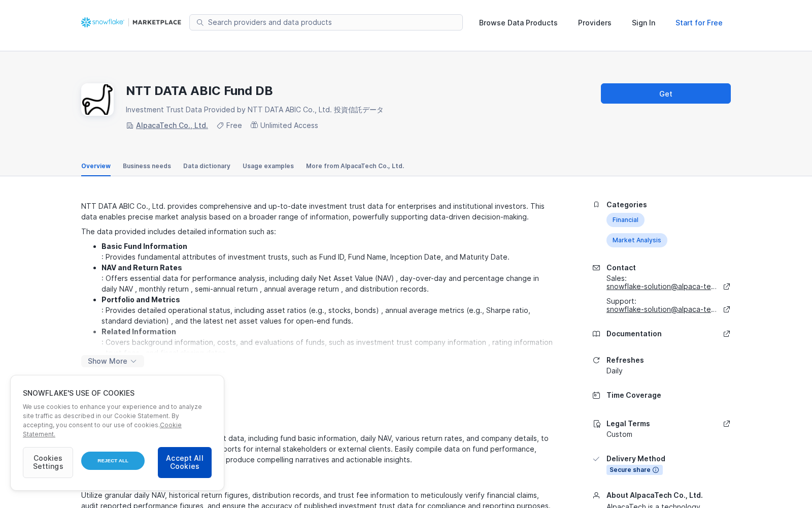Click the search magnifier icon
The width and height of the screenshot is (812, 508).
pyautogui.click(x=200, y=22)
